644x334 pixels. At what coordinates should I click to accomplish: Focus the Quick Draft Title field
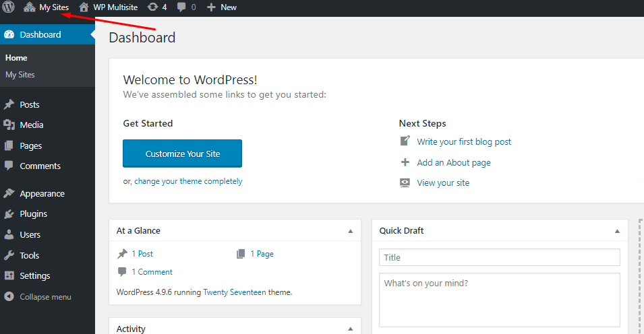[500, 257]
